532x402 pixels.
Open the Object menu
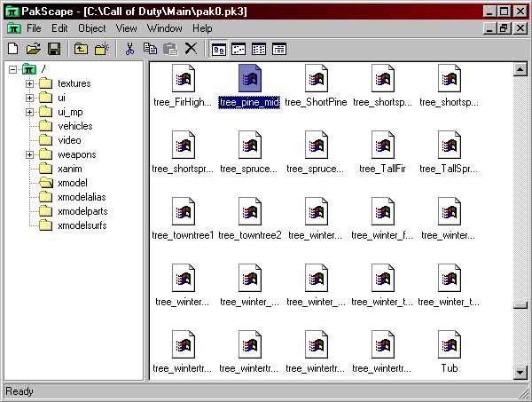[x=91, y=28]
